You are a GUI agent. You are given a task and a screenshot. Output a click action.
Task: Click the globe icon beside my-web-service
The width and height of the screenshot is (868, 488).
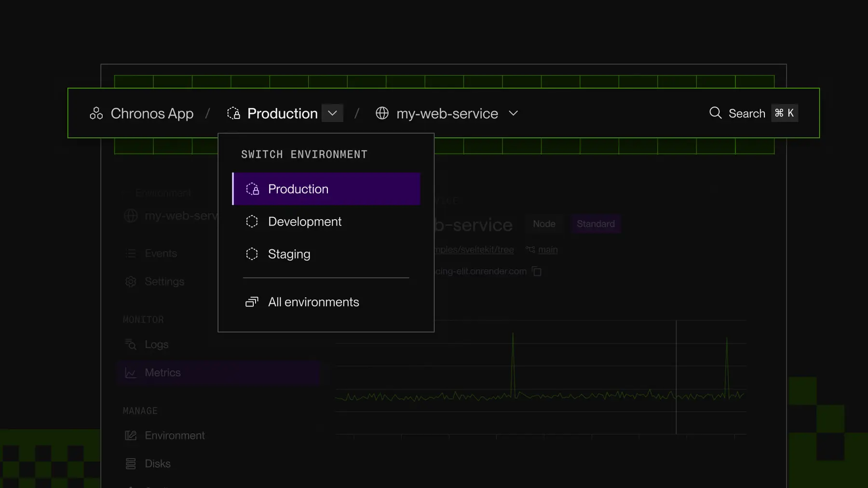(x=382, y=114)
